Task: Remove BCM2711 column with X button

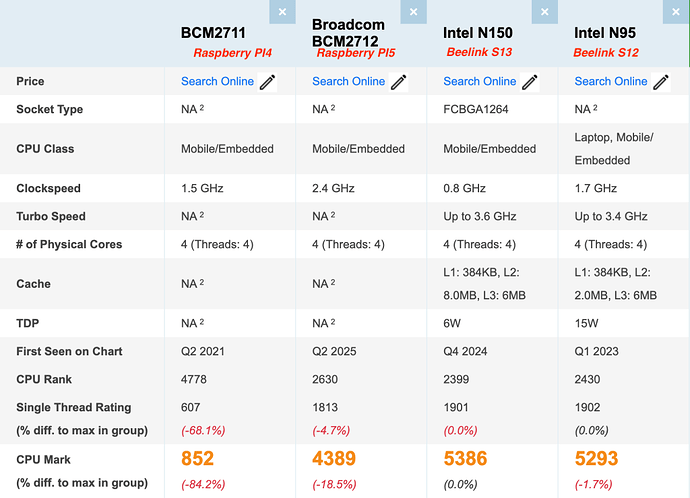Action: (x=282, y=12)
